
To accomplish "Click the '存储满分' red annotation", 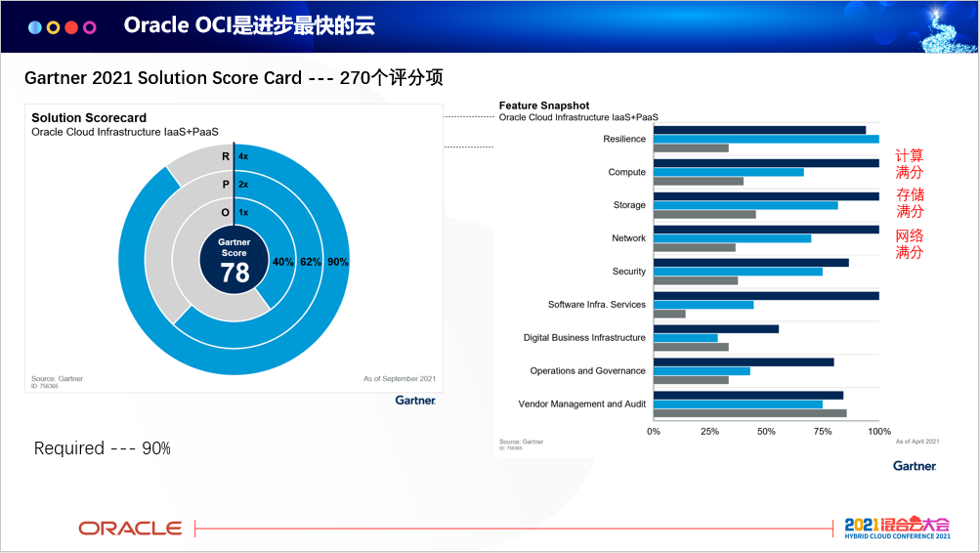I will [x=910, y=202].
